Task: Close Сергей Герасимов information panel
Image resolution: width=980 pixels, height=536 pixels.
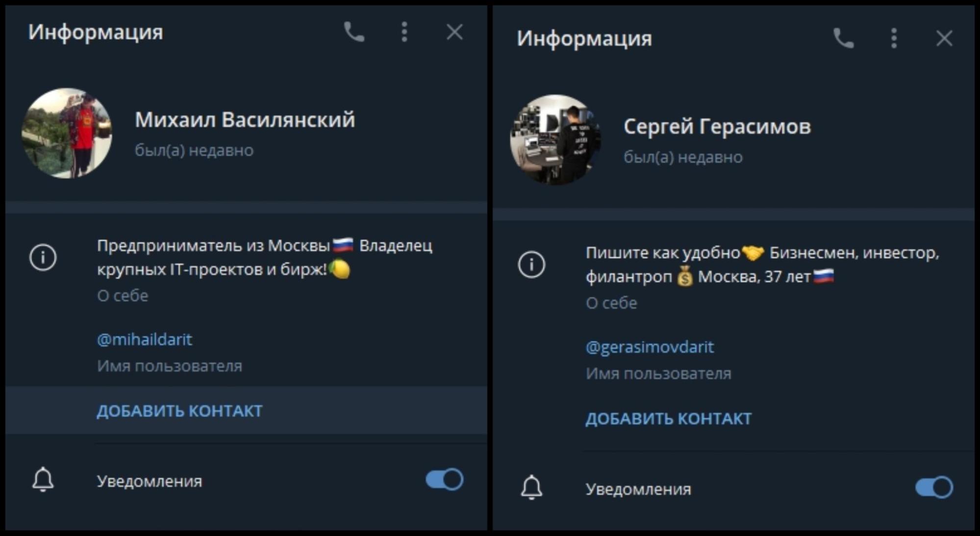Action: pyautogui.click(x=944, y=38)
